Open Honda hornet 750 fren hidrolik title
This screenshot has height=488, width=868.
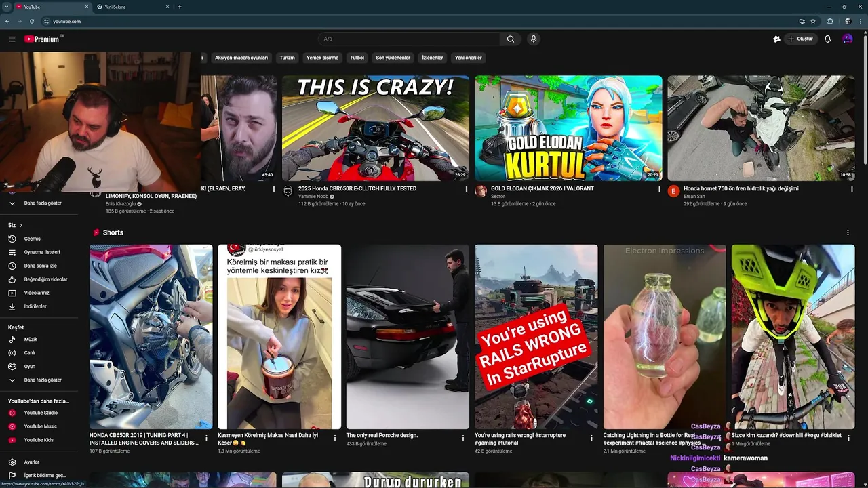point(741,188)
